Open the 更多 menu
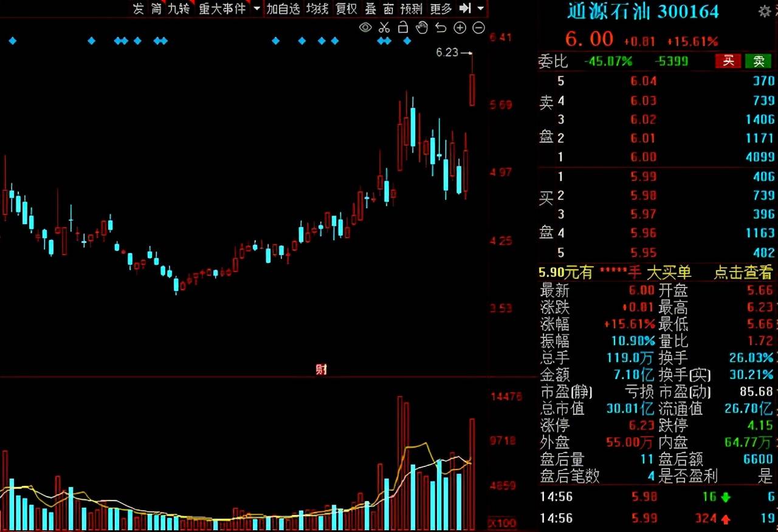The width and height of the screenshot is (778, 532). tap(441, 9)
